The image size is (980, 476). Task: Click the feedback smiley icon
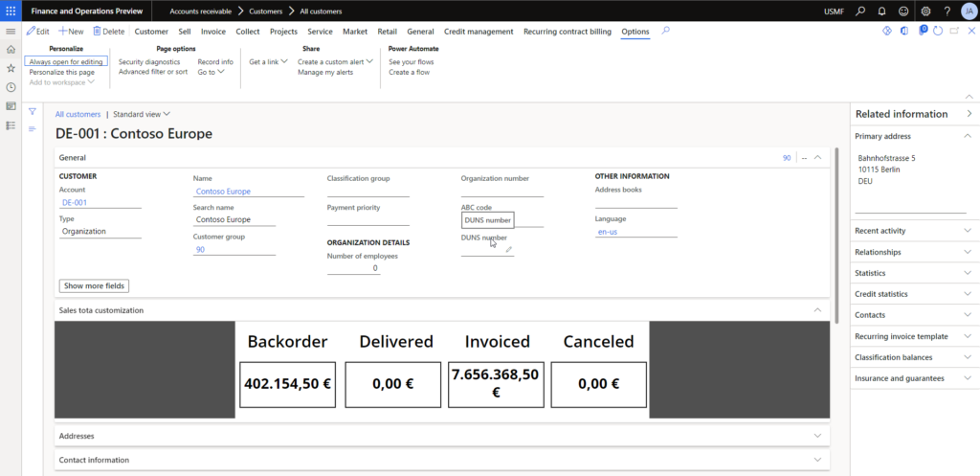903,11
